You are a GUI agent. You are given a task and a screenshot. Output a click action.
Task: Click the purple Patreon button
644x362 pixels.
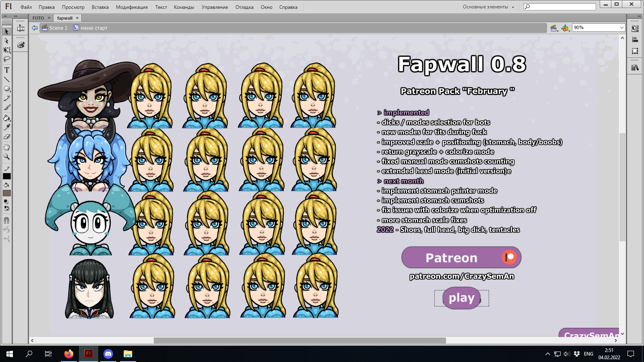tap(461, 257)
